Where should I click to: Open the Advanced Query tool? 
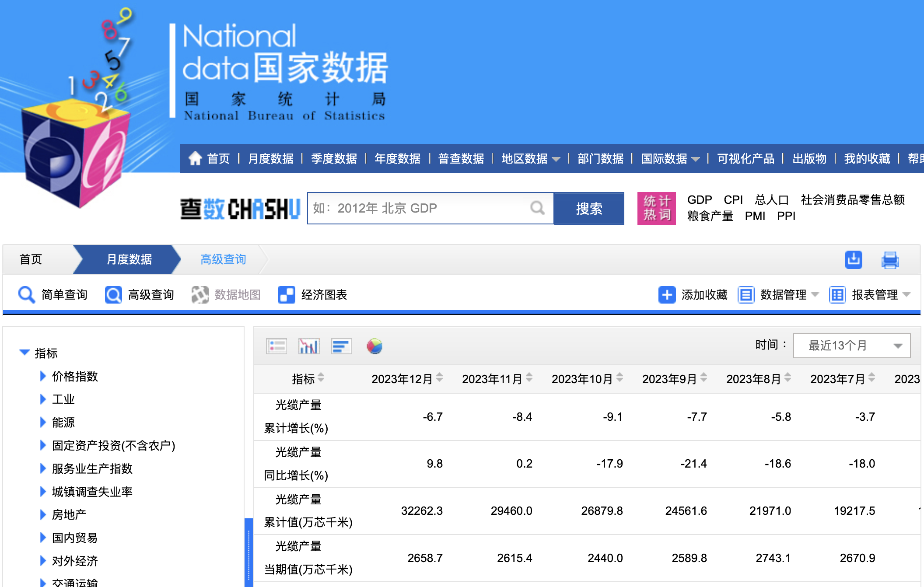[x=140, y=294]
